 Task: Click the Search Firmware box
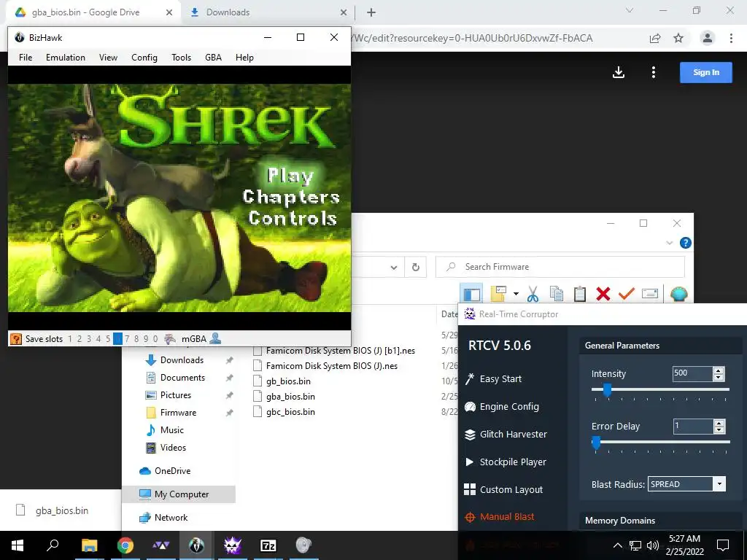tap(560, 267)
